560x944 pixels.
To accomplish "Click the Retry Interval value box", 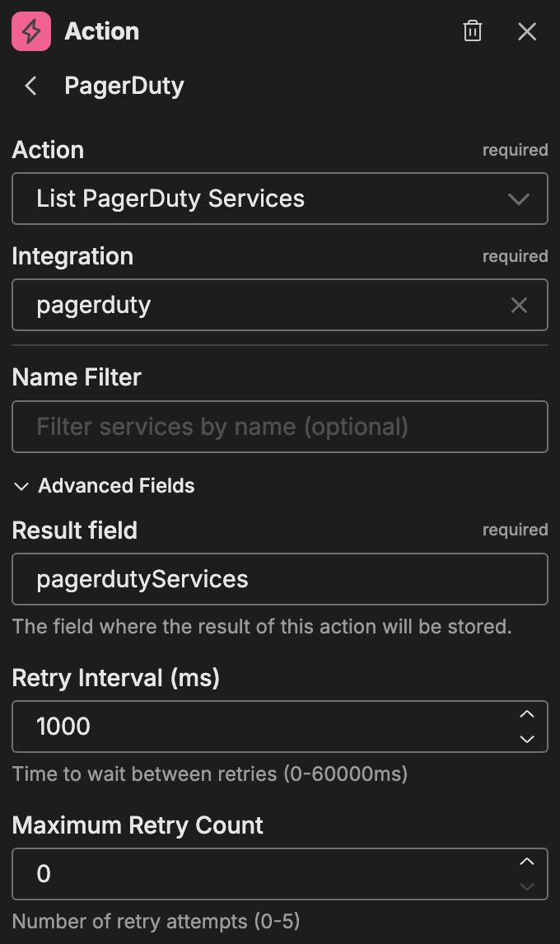I will coord(247,727).
